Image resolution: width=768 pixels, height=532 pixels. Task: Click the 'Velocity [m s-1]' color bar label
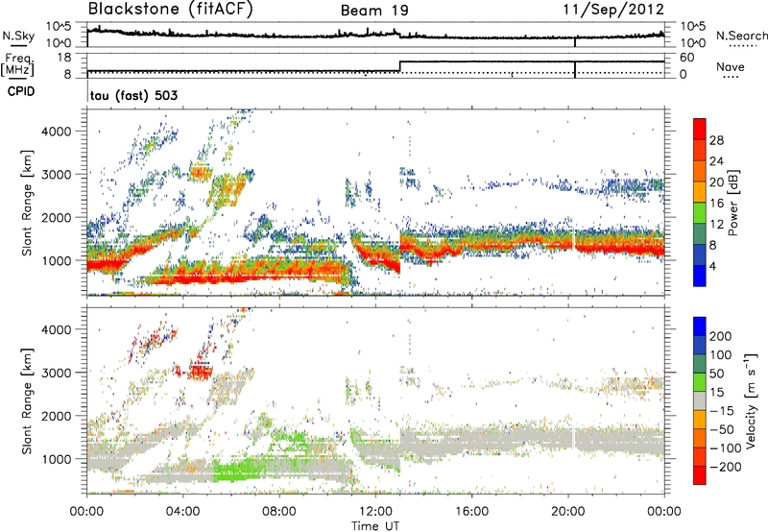tap(752, 400)
